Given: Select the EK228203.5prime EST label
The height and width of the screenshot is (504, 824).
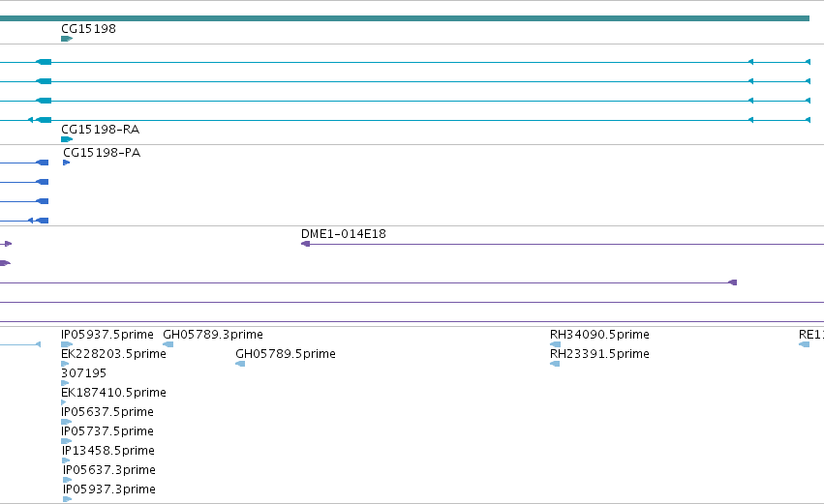Looking at the screenshot, I should tap(113, 354).
